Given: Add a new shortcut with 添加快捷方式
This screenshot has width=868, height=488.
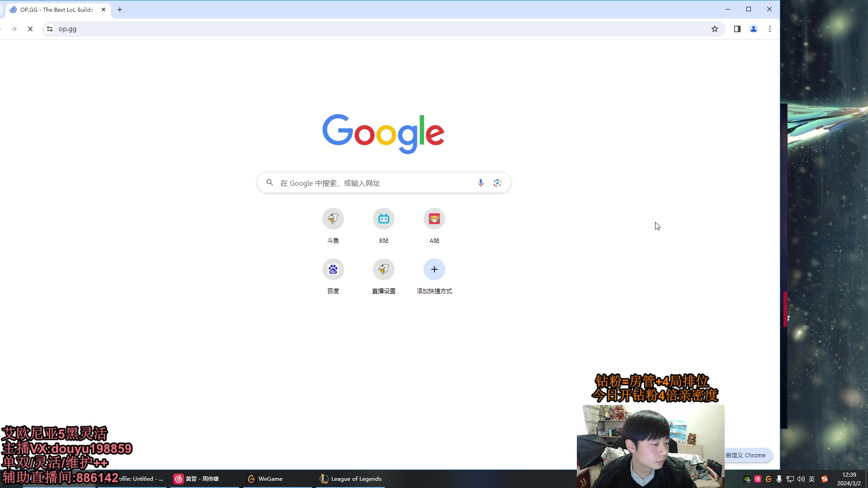Looking at the screenshot, I should (x=434, y=269).
